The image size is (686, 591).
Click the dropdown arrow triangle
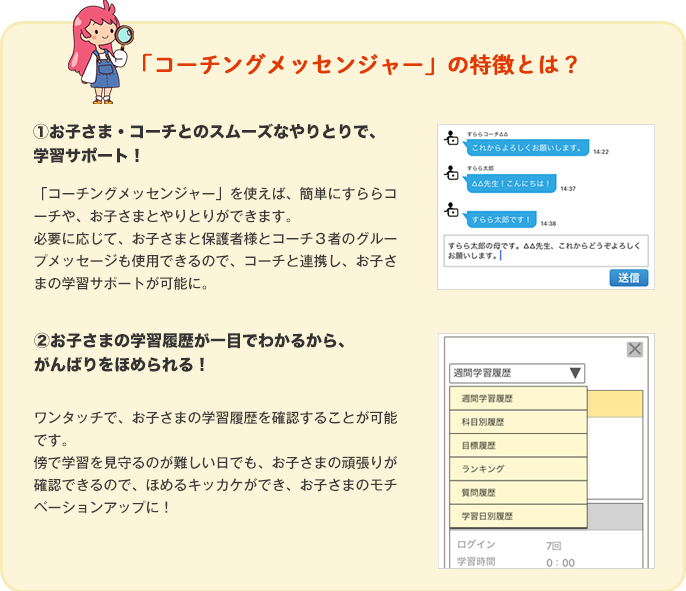(575, 373)
